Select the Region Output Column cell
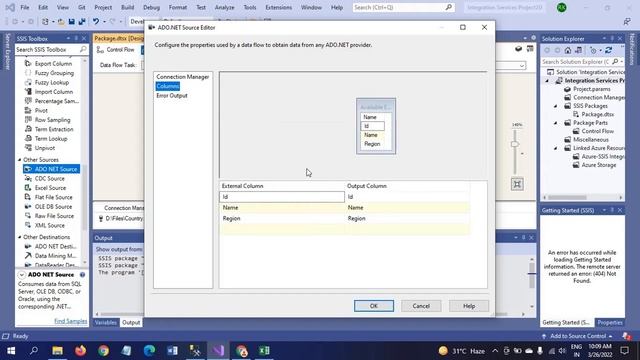640x360 pixels. [407, 218]
